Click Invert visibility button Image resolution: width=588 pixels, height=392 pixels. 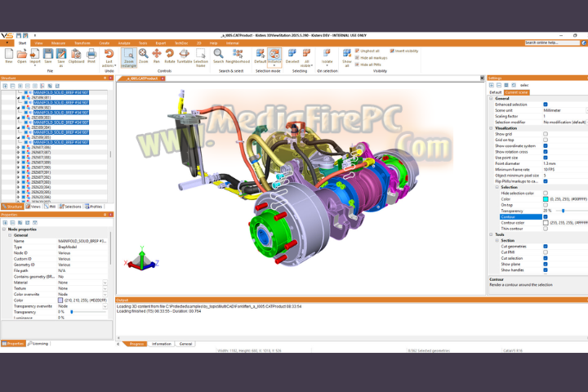[x=404, y=51]
